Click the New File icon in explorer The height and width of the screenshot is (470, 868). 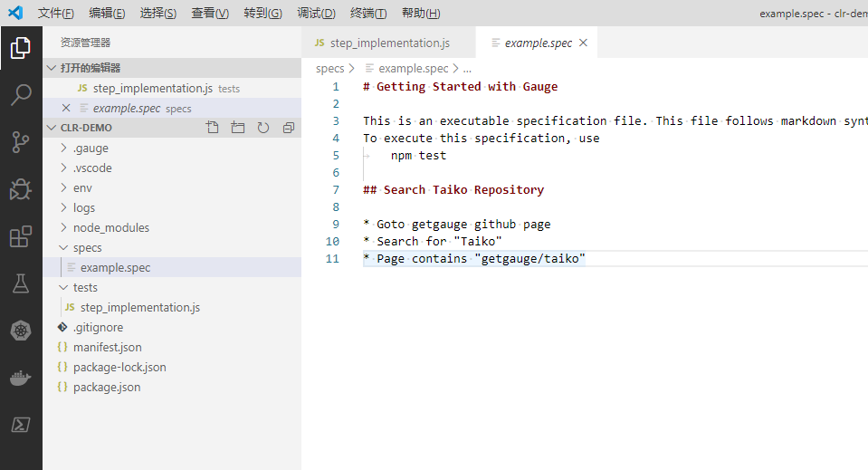click(x=213, y=128)
